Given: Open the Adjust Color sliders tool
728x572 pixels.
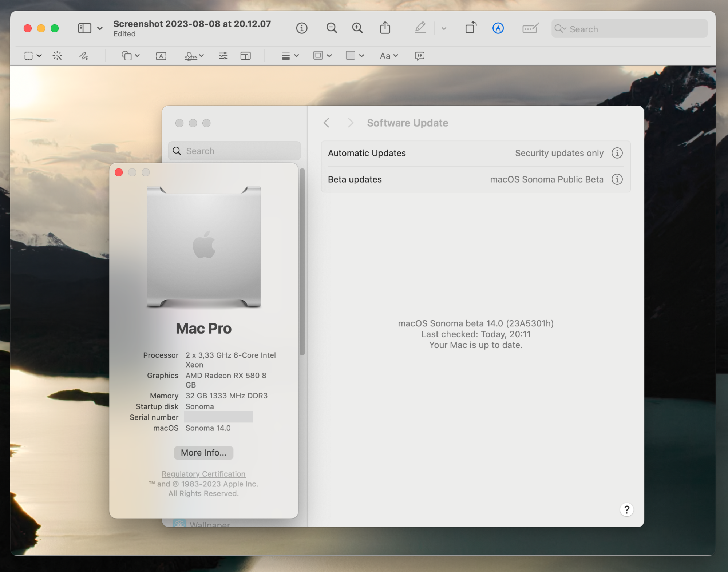Looking at the screenshot, I should [223, 56].
